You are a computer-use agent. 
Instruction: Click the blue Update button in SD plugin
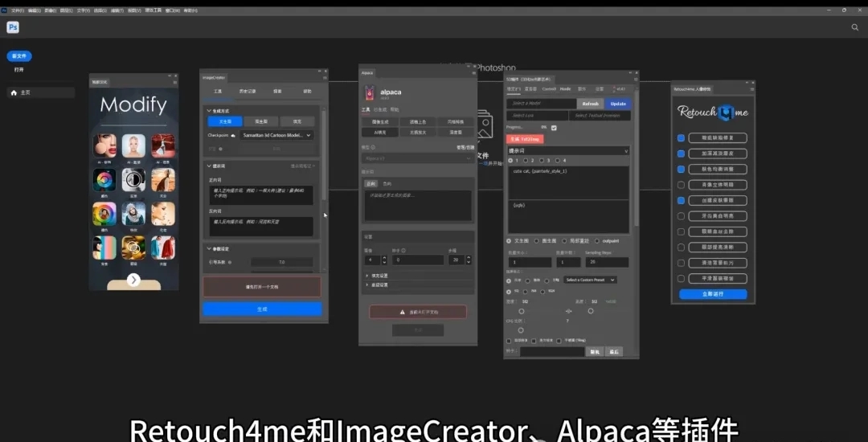coord(618,104)
